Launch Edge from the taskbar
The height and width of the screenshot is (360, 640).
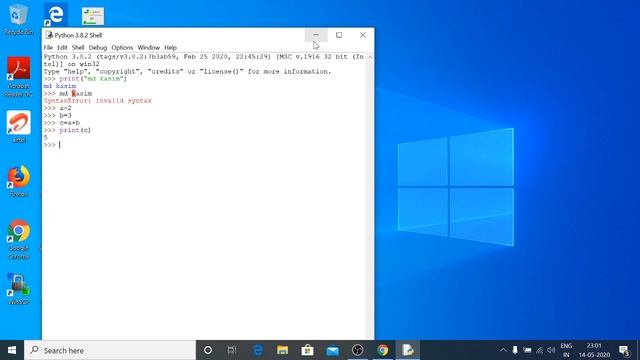[x=258, y=350]
